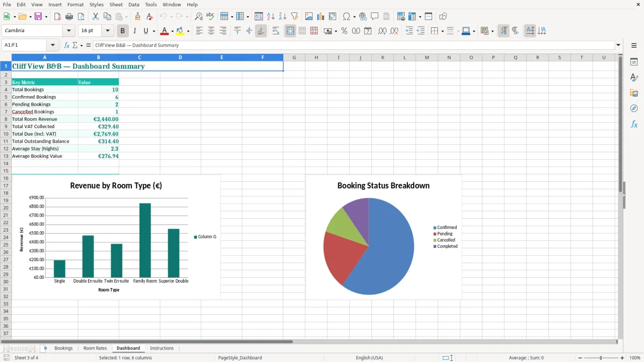Screen dimensions: 644x362
Task: Click the Save document icon
Action: pos(38,17)
